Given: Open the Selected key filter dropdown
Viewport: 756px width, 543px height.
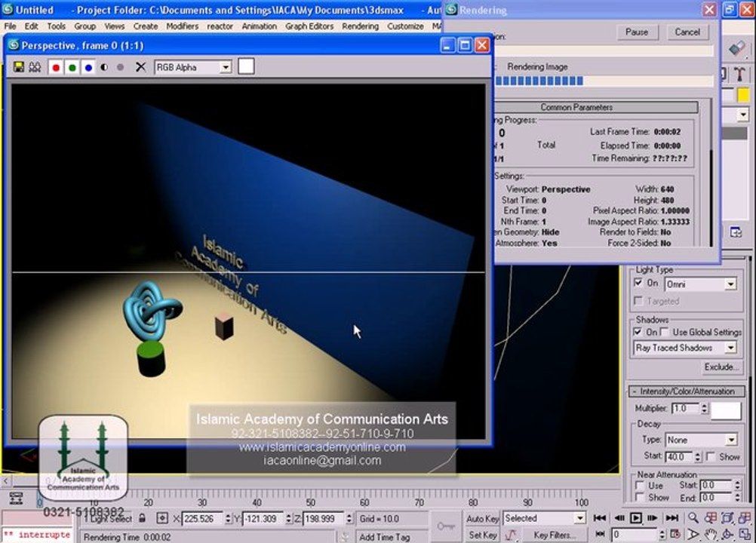Looking at the screenshot, I should pyautogui.click(x=580, y=518).
